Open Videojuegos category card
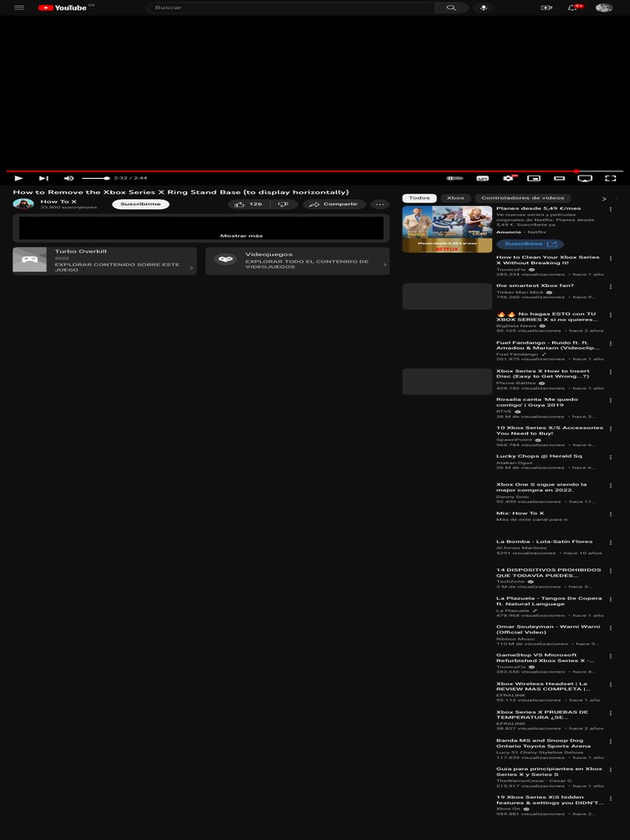The width and height of the screenshot is (630, 840). tap(297, 260)
